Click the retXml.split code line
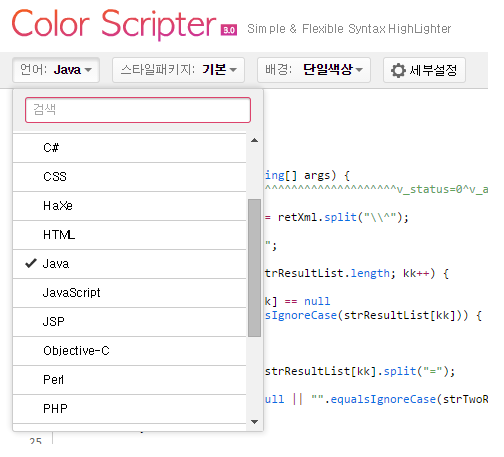 pyautogui.click(x=337, y=218)
